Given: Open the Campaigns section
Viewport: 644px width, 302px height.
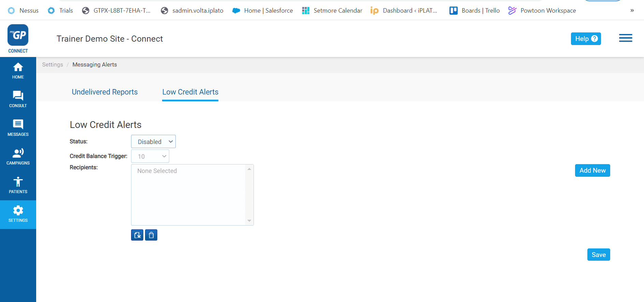Looking at the screenshot, I should 18,157.
